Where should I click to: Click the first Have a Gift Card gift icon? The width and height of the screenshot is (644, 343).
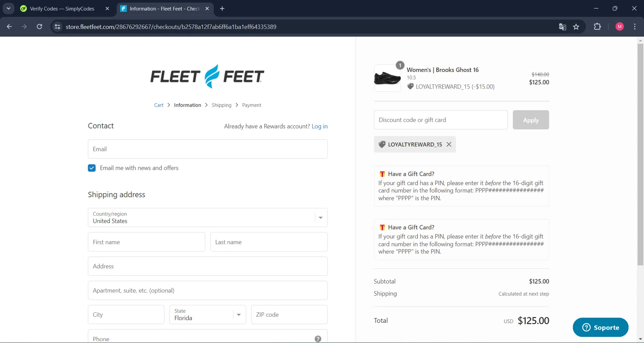(x=382, y=174)
